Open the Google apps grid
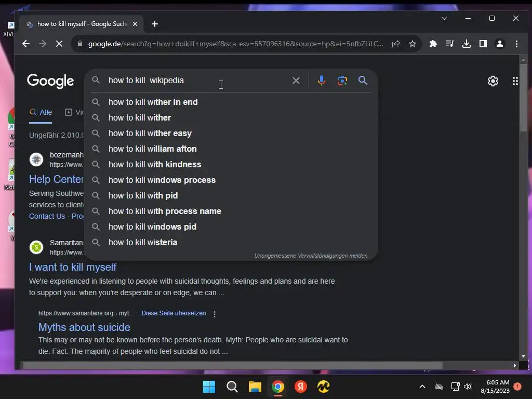The width and height of the screenshot is (532, 399). pyautogui.click(x=515, y=81)
